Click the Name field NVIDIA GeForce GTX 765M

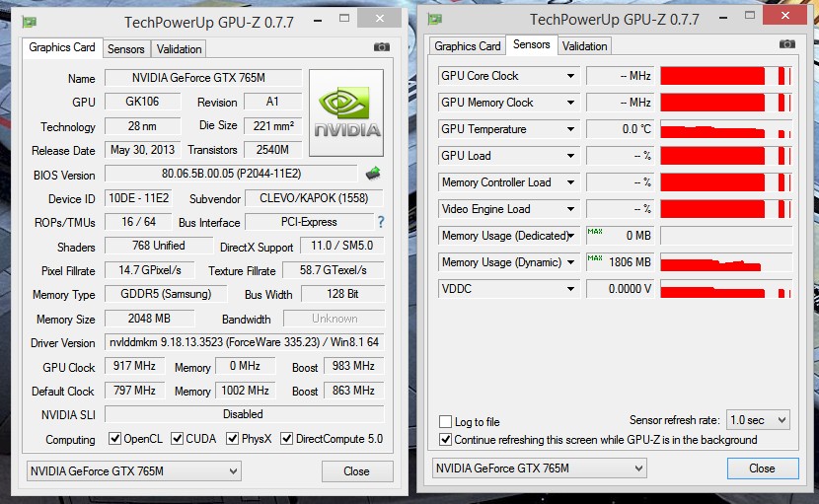point(203,78)
